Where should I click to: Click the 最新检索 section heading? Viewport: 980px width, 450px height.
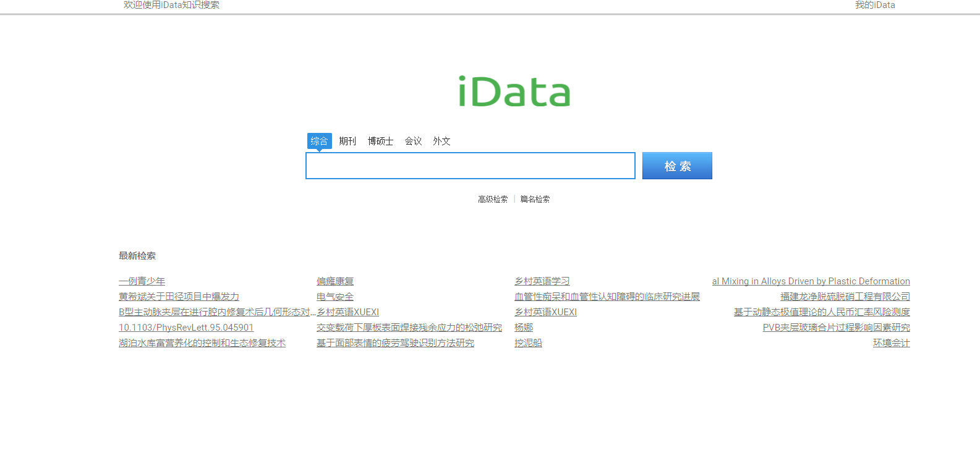(x=137, y=256)
